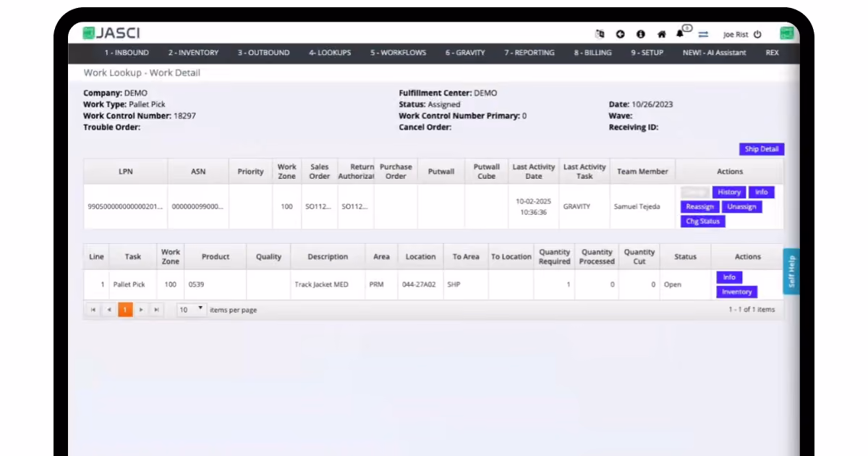Open the 8 - BILLING menu
The height and width of the screenshot is (456, 868).
coord(592,53)
